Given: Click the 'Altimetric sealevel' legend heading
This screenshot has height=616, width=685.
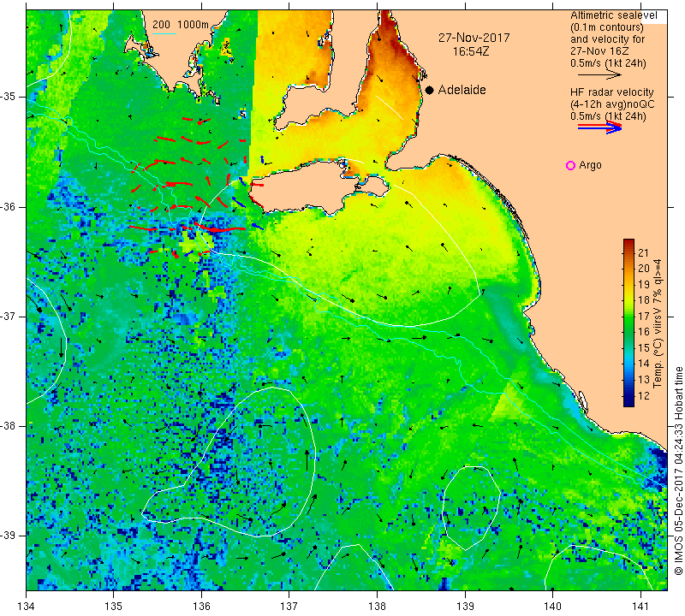Looking at the screenshot, I should pyautogui.click(x=613, y=15).
